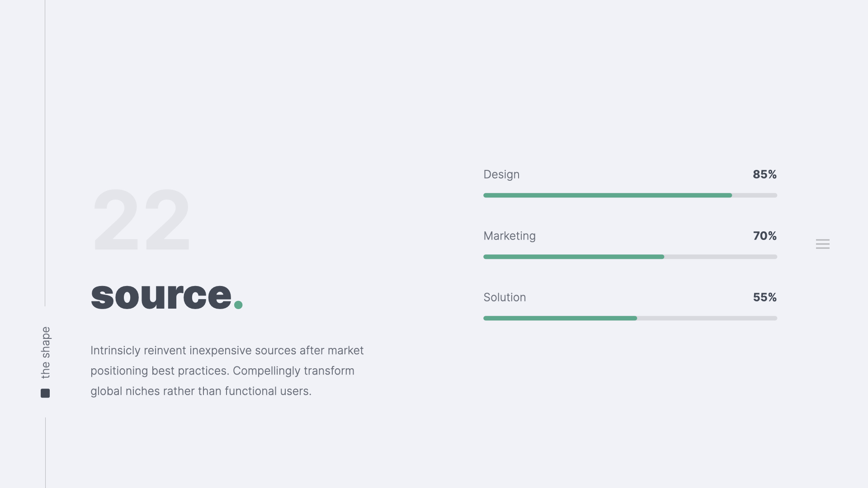Click the 70% value text
Image resolution: width=868 pixels, height=488 pixels.
[764, 236]
